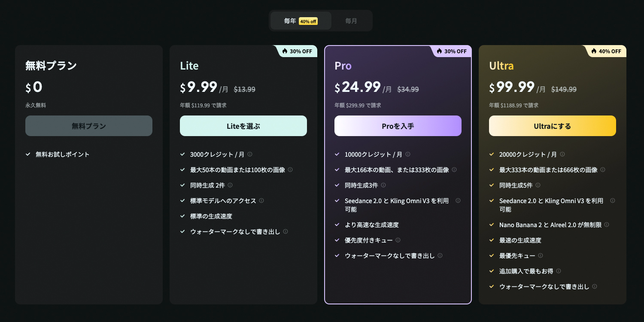Click the Ultraにする button
The width and height of the screenshot is (644, 322).
point(553,126)
